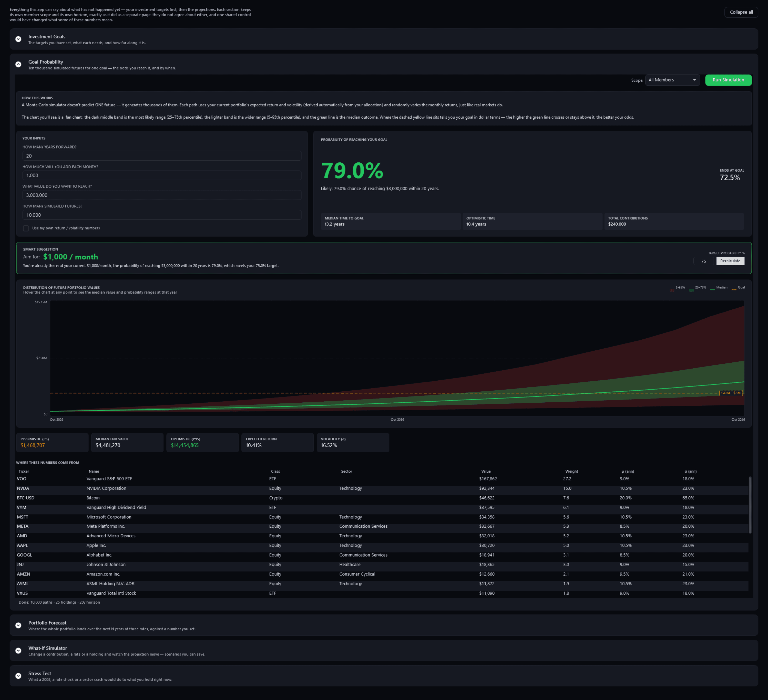Enable Use my own return / volatility numbers

[26, 228]
